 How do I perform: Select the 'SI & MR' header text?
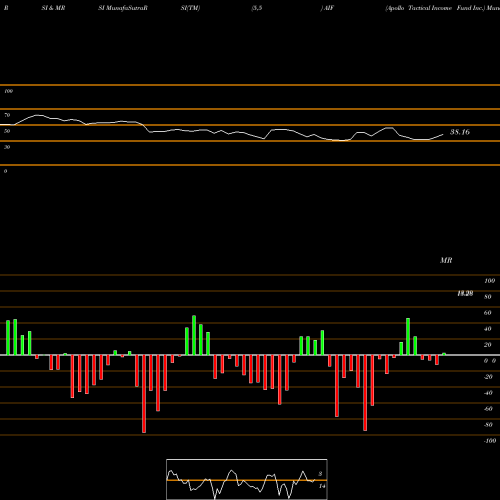53,8
